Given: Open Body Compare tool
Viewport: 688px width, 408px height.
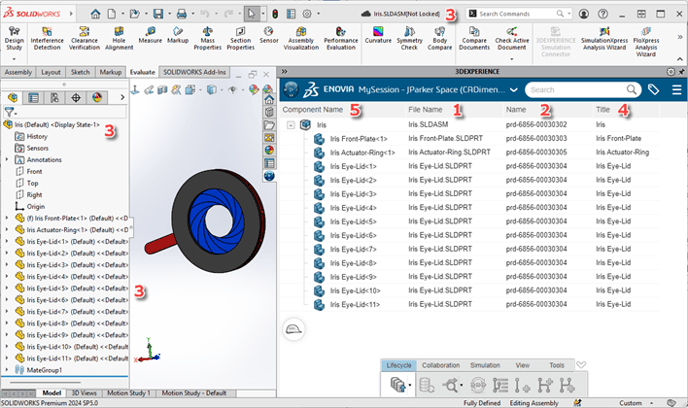Looking at the screenshot, I should click(x=440, y=38).
